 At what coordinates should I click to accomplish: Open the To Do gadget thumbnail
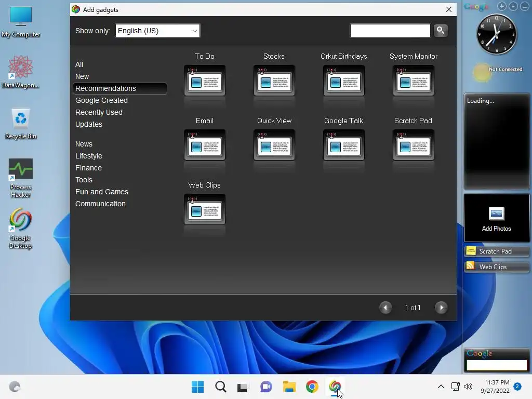click(205, 81)
